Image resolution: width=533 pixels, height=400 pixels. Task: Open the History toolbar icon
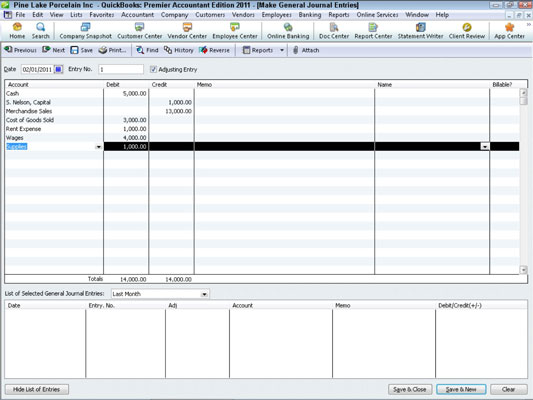[x=168, y=50]
